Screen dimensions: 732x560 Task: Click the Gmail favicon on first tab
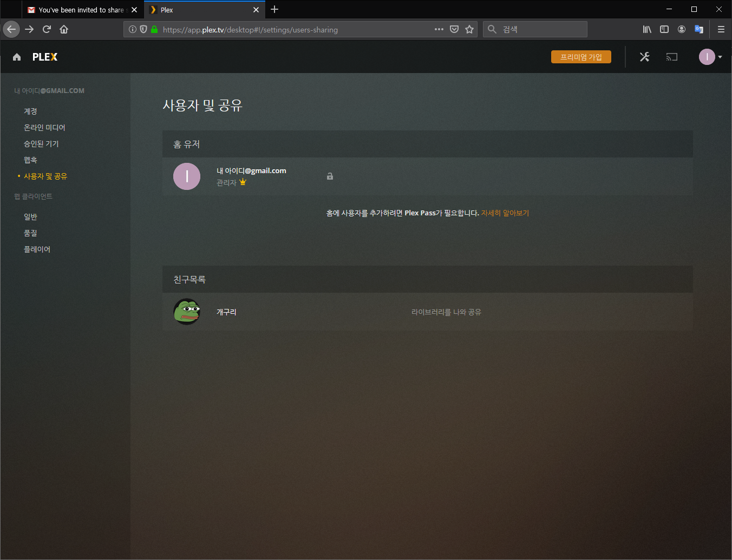click(31, 10)
